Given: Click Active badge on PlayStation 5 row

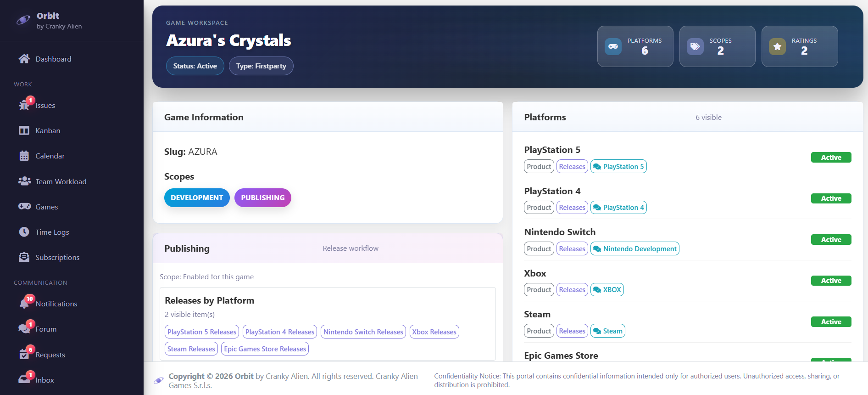Looking at the screenshot, I should point(831,157).
